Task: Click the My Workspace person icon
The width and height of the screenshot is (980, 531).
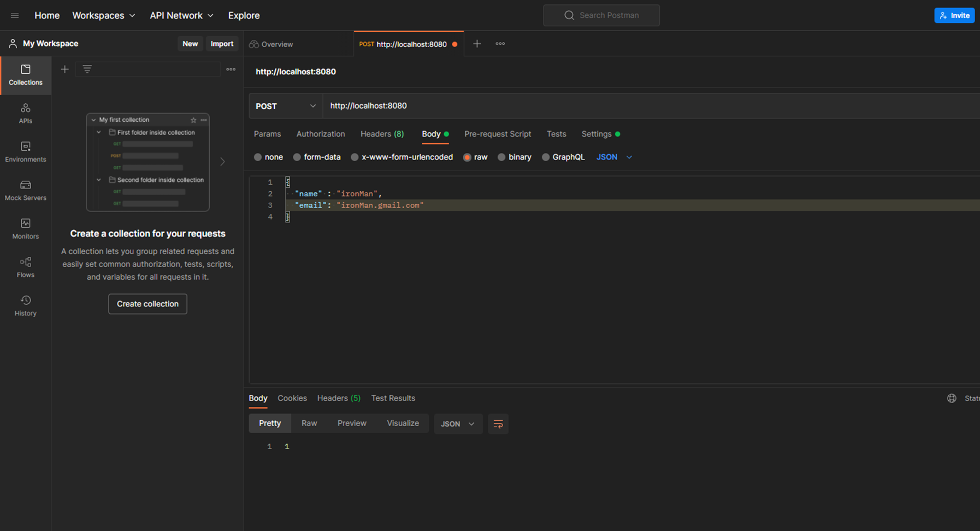Action: pyautogui.click(x=13, y=44)
